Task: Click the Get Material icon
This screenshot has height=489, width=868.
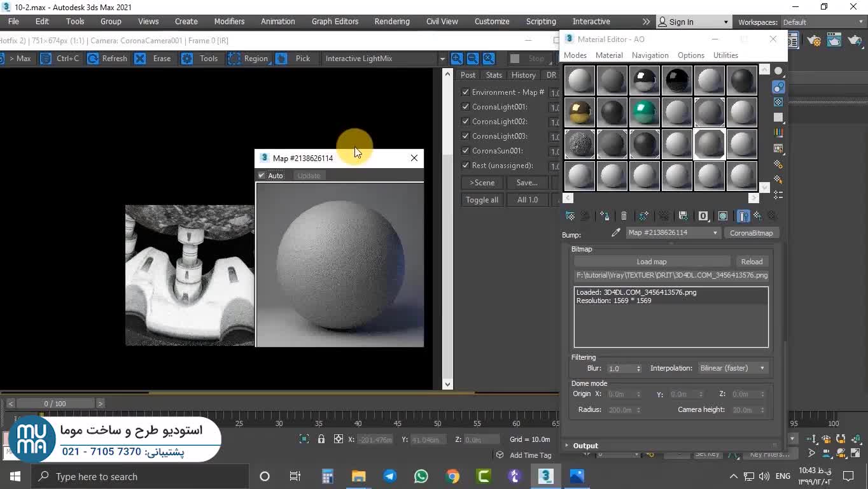Action: [x=570, y=216]
